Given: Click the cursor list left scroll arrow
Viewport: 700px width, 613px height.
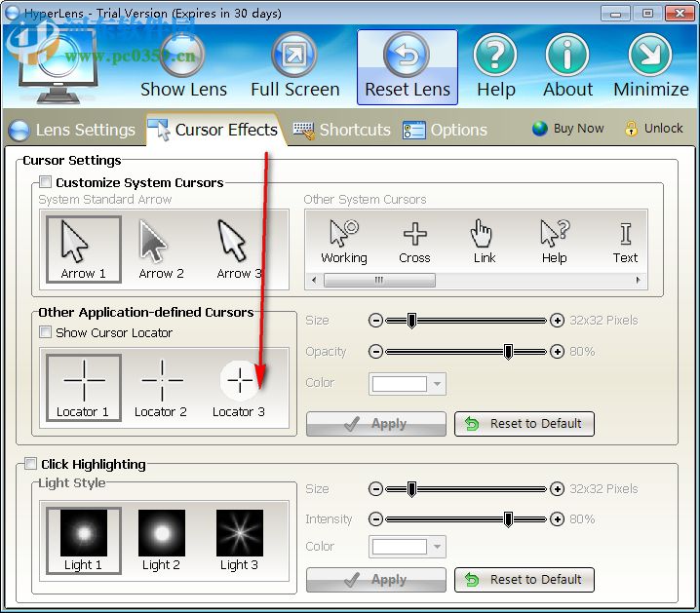Looking at the screenshot, I should click(x=314, y=280).
